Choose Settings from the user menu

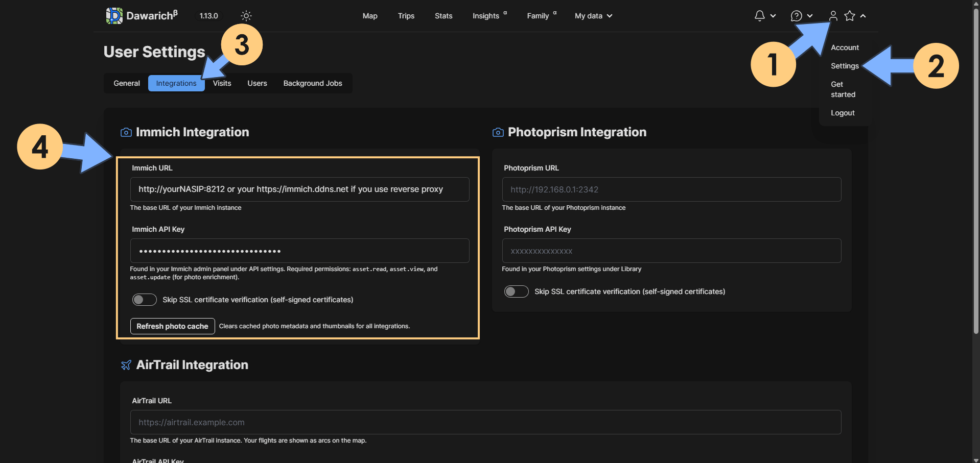pos(845,66)
